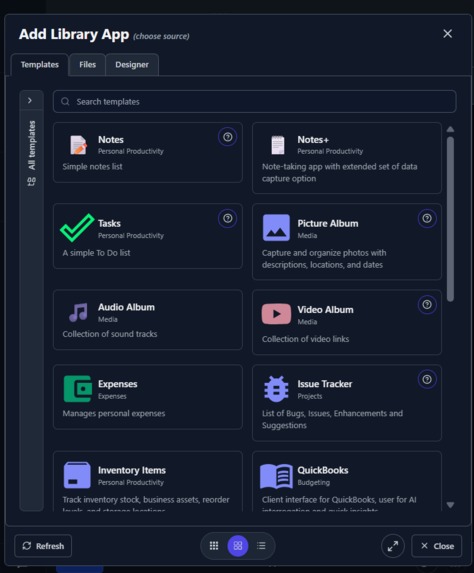Click 'Note-taking app with extended set' description
The height and width of the screenshot is (573, 474).
click(x=340, y=172)
